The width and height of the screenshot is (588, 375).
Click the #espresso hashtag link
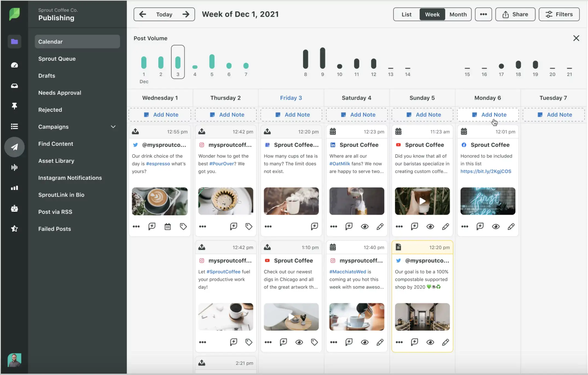(158, 164)
